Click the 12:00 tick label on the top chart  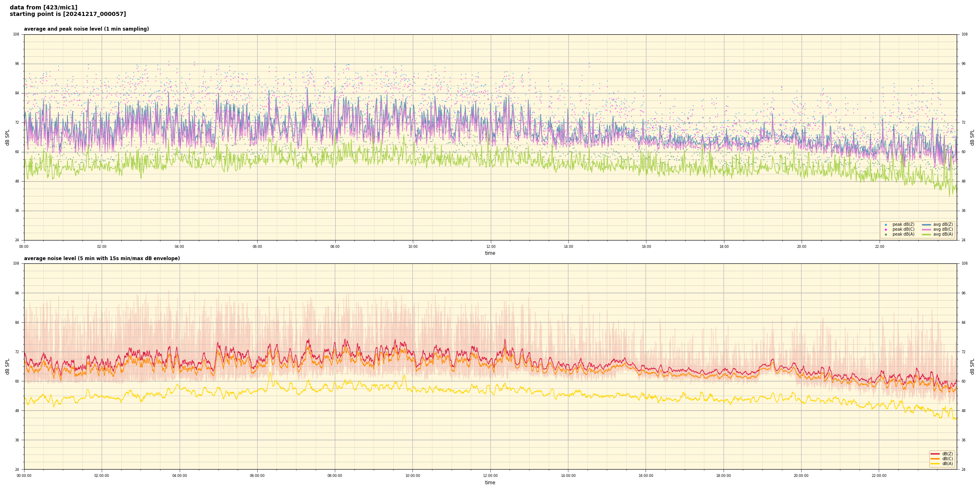490,247
